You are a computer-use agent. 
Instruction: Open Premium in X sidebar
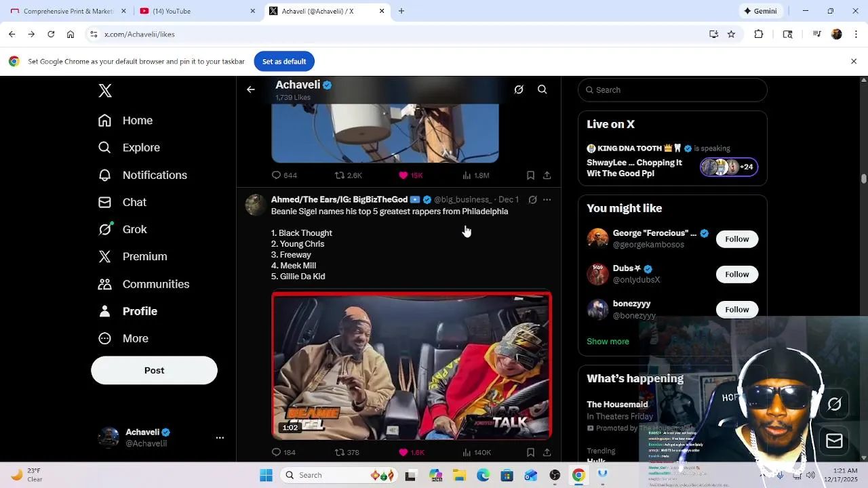tap(132, 256)
